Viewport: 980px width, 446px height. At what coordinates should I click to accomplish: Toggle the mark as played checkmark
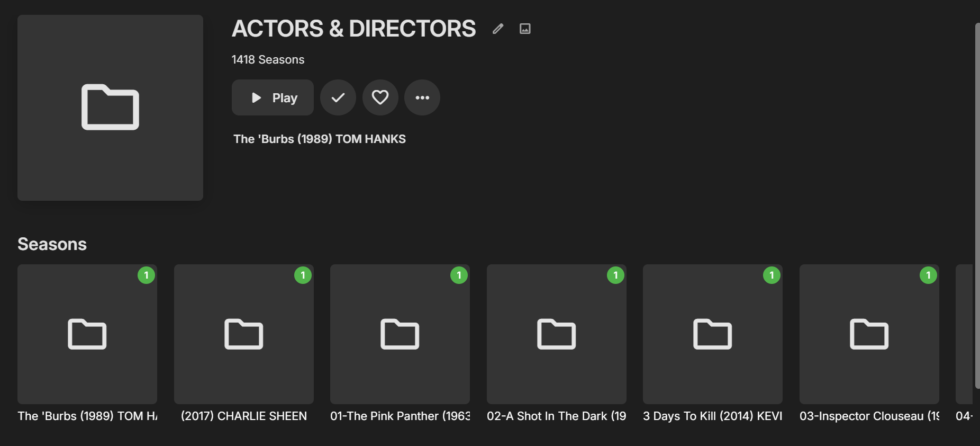pyautogui.click(x=338, y=97)
